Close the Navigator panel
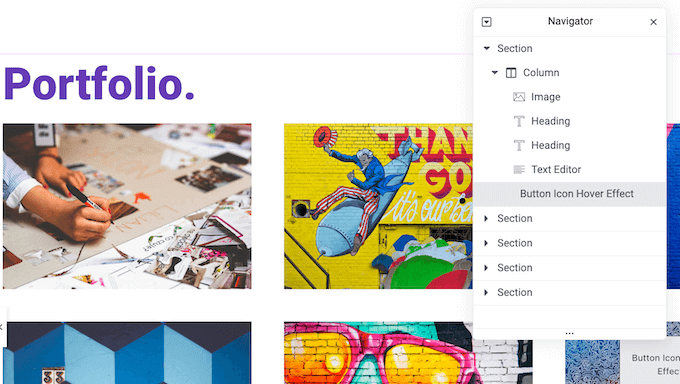680x384 pixels. (x=653, y=22)
